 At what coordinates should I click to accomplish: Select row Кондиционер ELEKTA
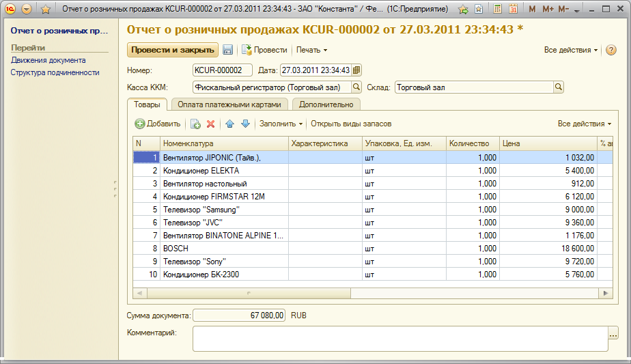[x=373, y=171]
